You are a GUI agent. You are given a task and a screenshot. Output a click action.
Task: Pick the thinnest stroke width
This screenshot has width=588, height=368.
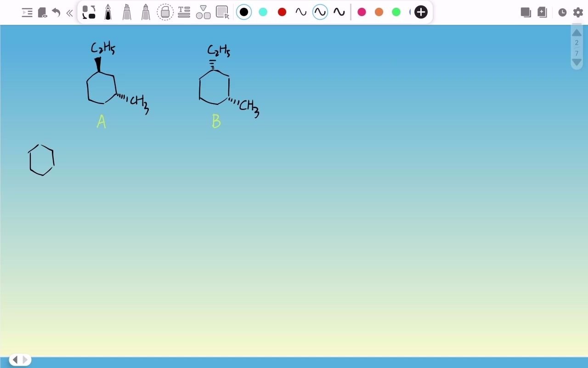click(x=301, y=12)
